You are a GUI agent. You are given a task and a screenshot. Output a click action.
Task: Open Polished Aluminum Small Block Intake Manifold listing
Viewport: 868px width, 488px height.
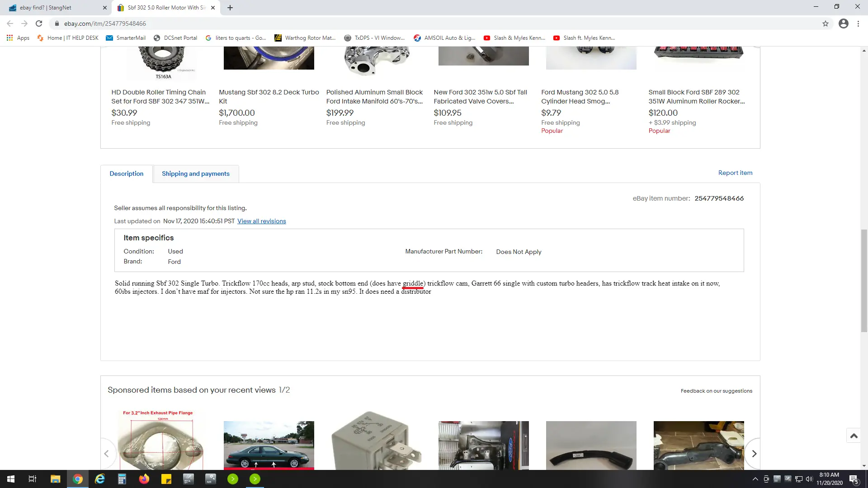coord(374,97)
